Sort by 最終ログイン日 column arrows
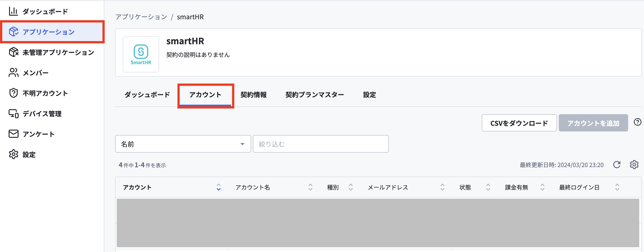 click(x=617, y=187)
